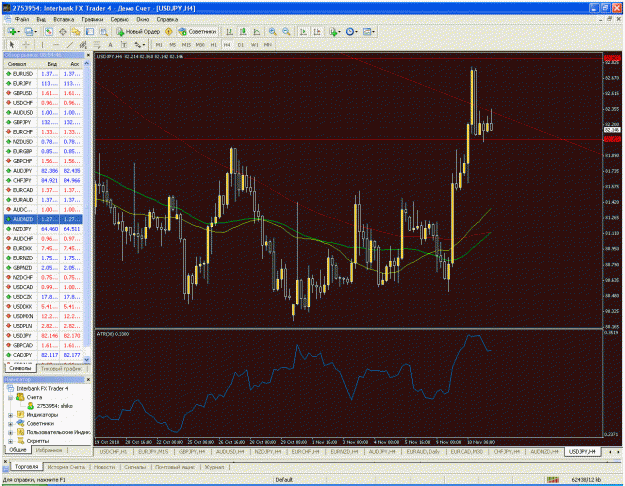Image resolution: width=625 pixels, height=486 pixels.
Task: Select the AUDNZD row in Market Watch
Action: point(43,219)
